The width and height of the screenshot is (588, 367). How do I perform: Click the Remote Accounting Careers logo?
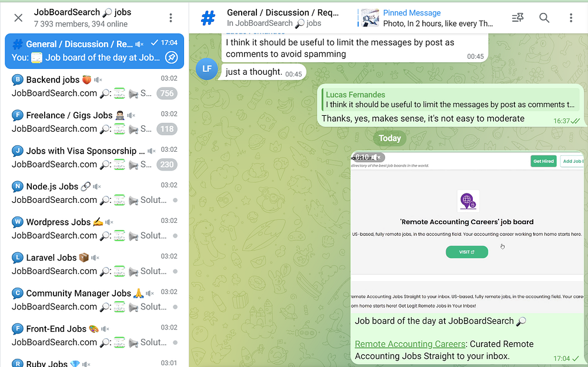pyautogui.click(x=467, y=201)
